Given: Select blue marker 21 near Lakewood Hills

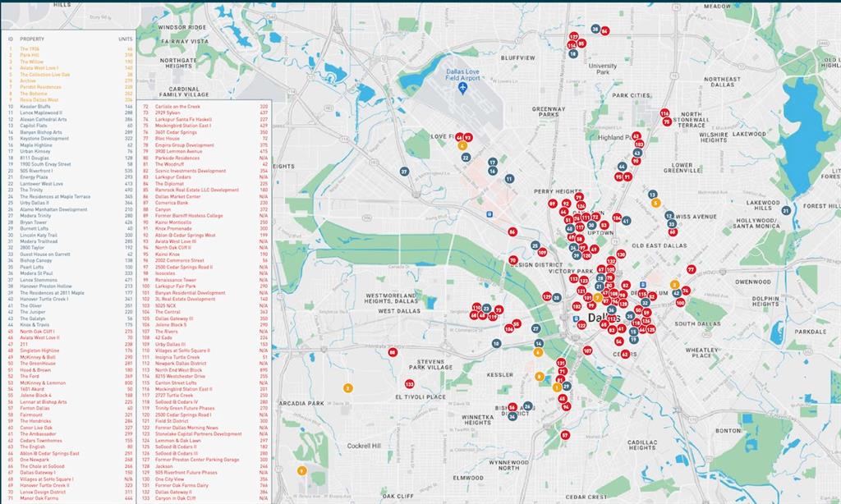Looking at the screenshot, I should pyautogui.click(x=786, y=210).
